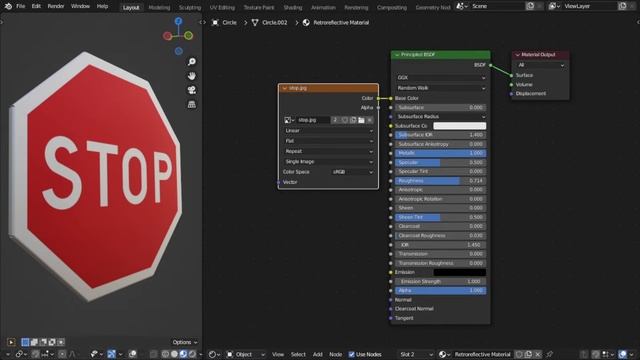Open node editor Select menu
Viewport: 640px width, 360px height.
coord(298,354)
